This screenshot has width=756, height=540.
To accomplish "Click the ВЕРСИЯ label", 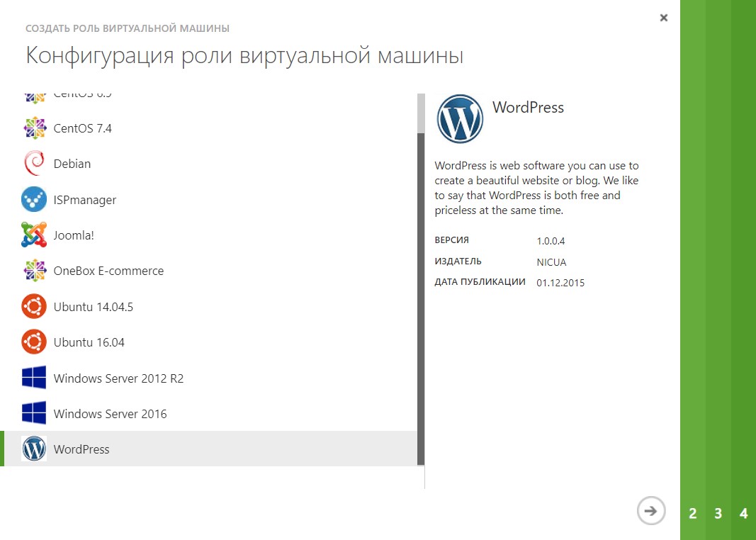I will (451, 240).
